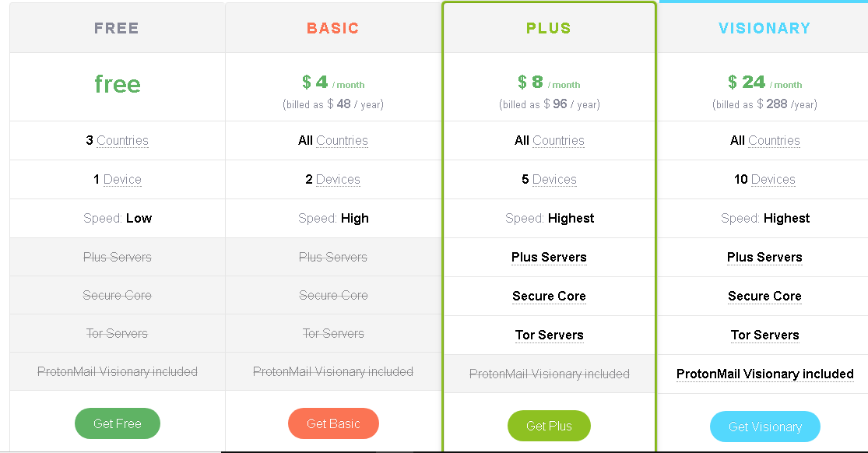The image size is (868, 453).
Task: Select the FREE plan column header
Action: 116,28
